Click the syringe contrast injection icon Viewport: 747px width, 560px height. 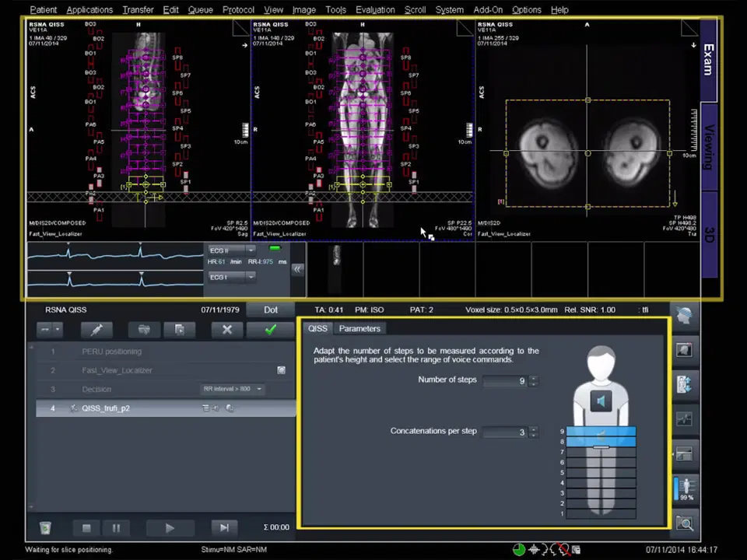tap(97, 330)
